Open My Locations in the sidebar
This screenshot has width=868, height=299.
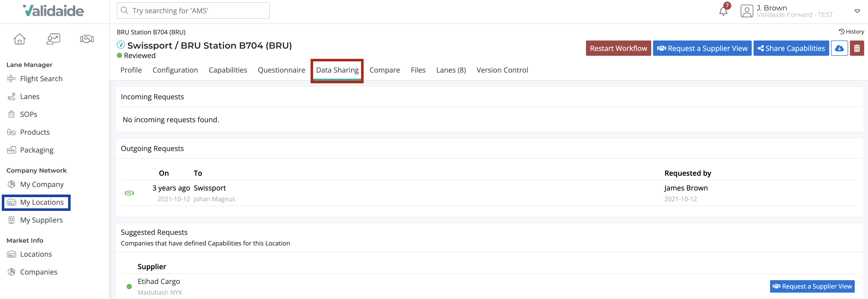[x=42, y=202]
